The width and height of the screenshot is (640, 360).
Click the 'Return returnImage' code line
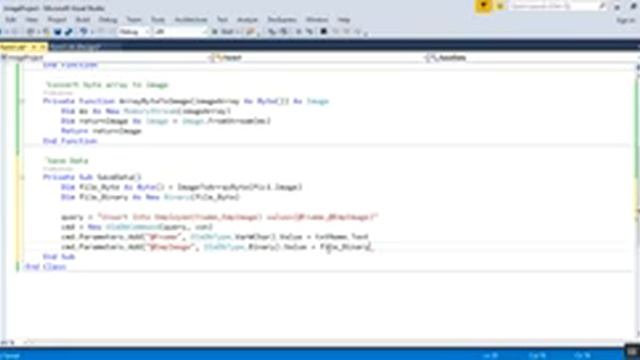[x=101, y=131]
